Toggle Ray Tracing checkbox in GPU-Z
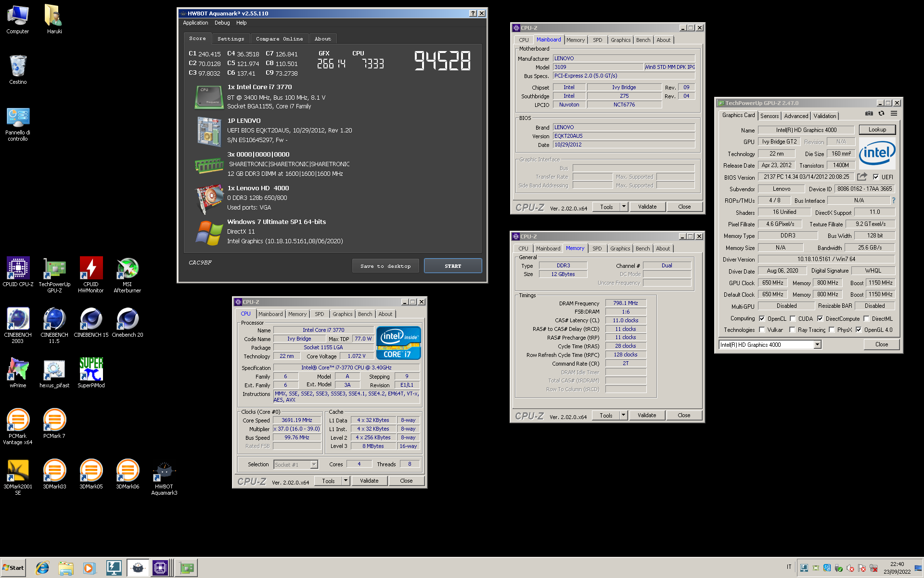 point(792,329)
